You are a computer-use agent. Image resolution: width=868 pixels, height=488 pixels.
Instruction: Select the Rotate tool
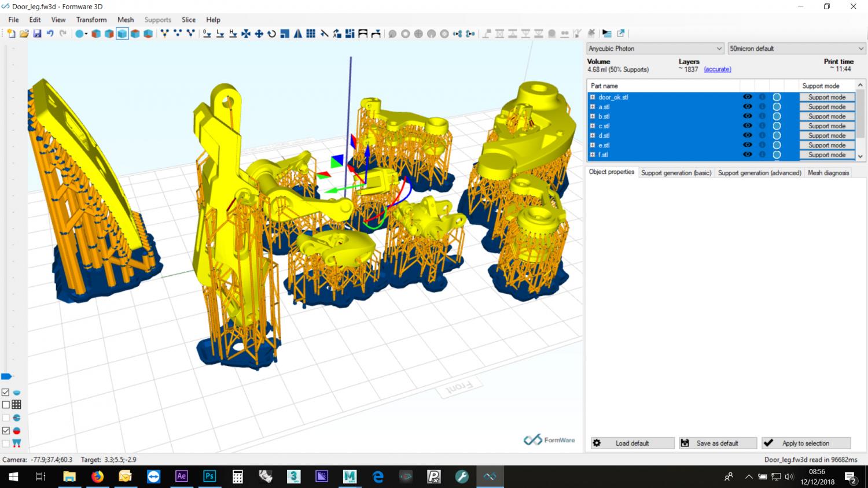pyautogui.click(x=271, y=34)
